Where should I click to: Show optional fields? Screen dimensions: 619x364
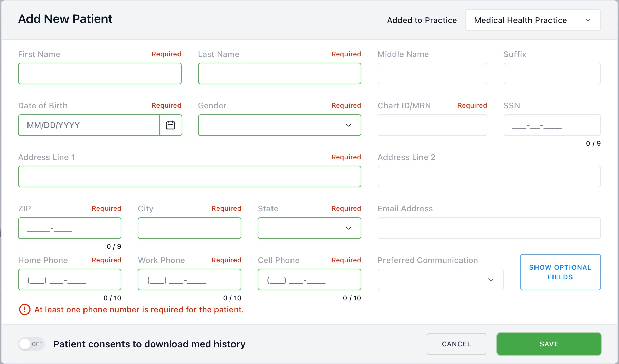tap(560, 272)
